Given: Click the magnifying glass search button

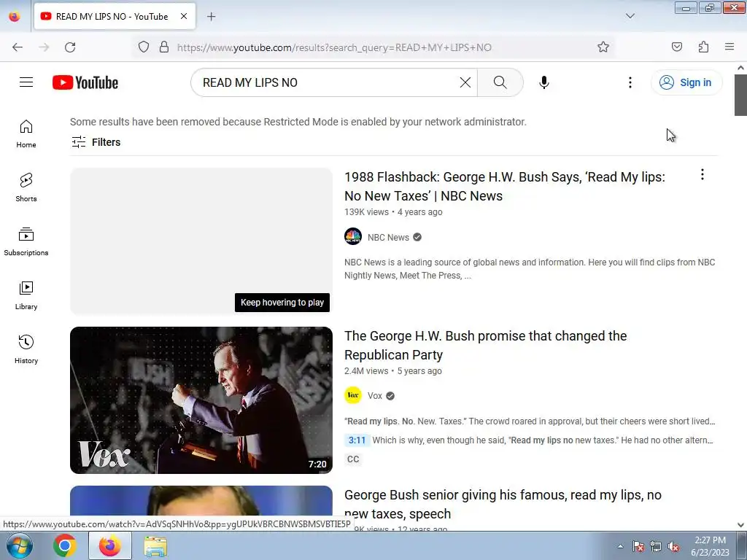Looking at the screenshot, I should (x=500, y=82).
